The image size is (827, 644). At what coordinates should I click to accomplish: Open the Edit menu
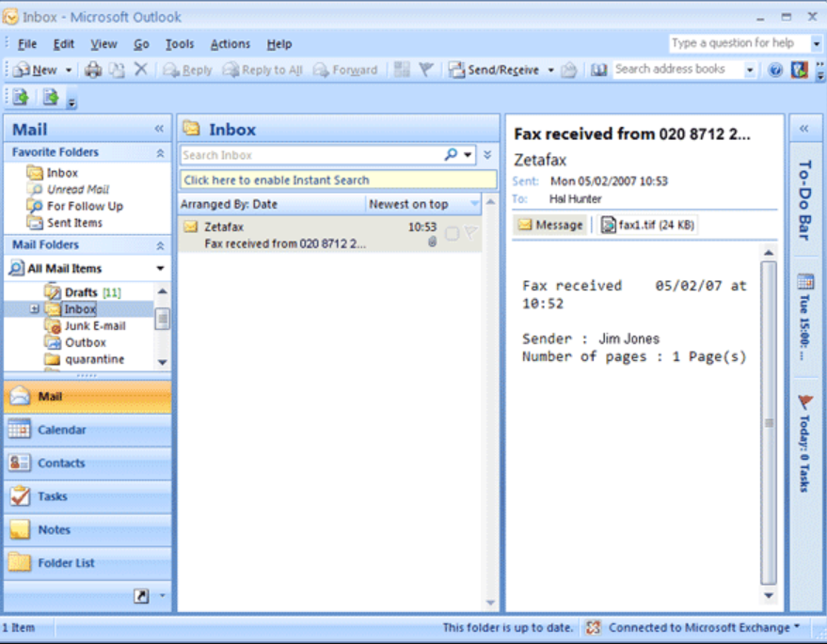tap(64, 44)
